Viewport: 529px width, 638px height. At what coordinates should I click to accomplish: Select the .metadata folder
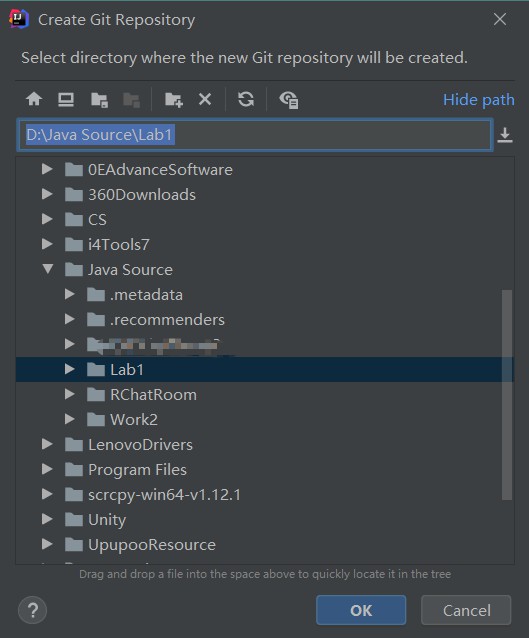tap(135, 295)
